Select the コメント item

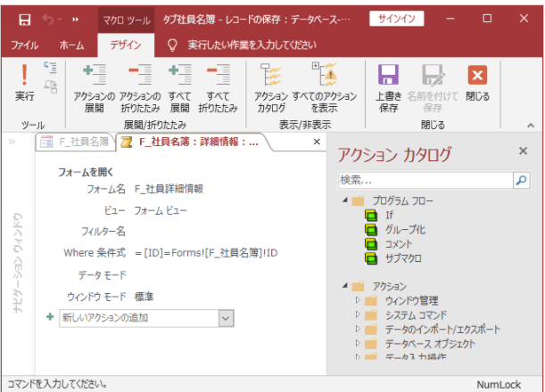tap(399, 244)
